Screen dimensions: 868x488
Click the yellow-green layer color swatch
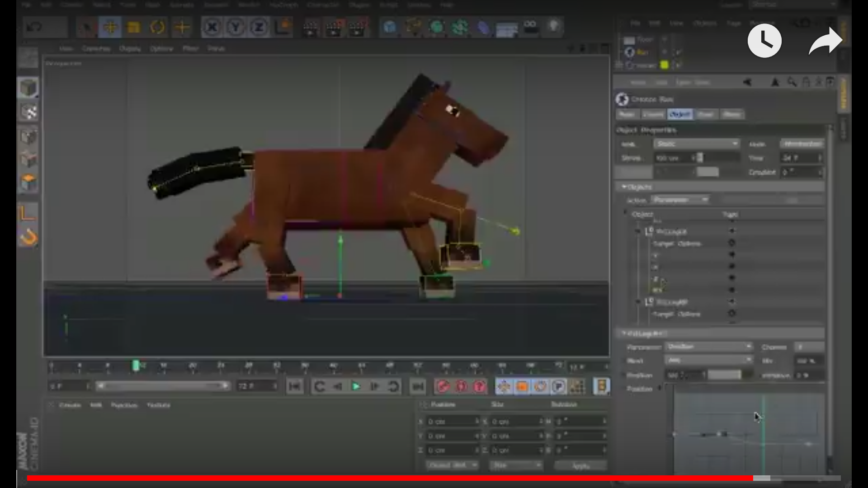665,65
